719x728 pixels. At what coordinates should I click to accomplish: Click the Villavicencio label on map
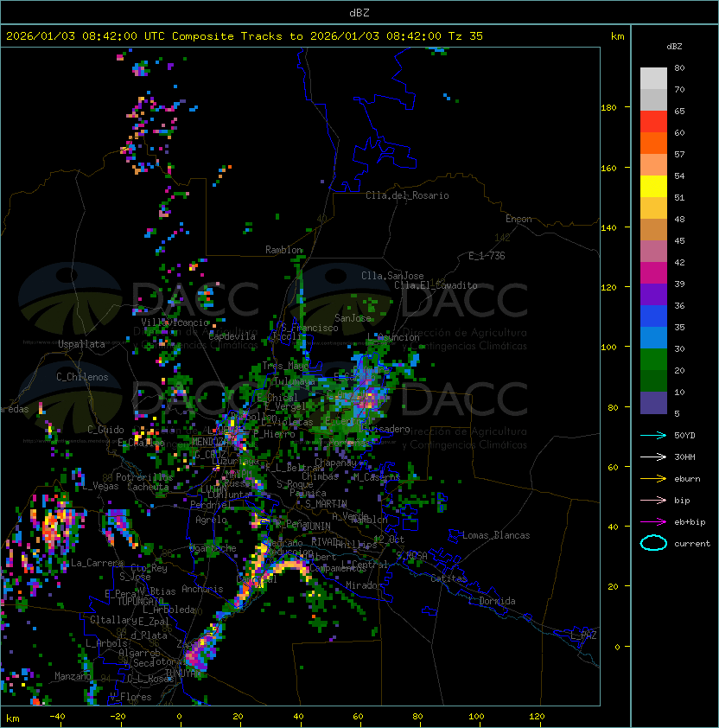(175, 322)
